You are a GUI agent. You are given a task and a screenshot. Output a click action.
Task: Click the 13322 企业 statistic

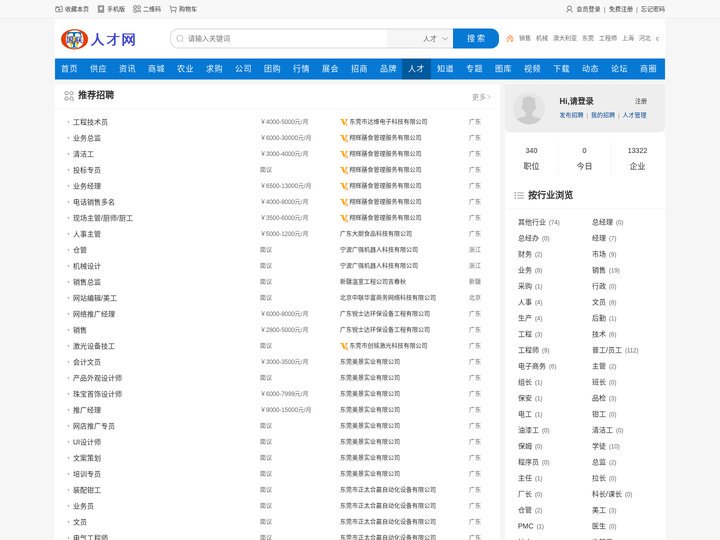(637, 158)
